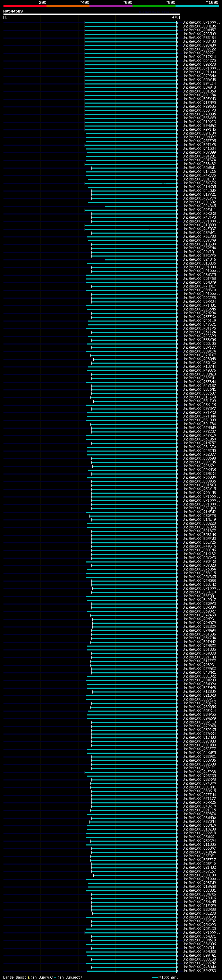Open hit UniRef100_B9FLI4
The height and width of the screenshot is (980, 222).
click(199, 84)
